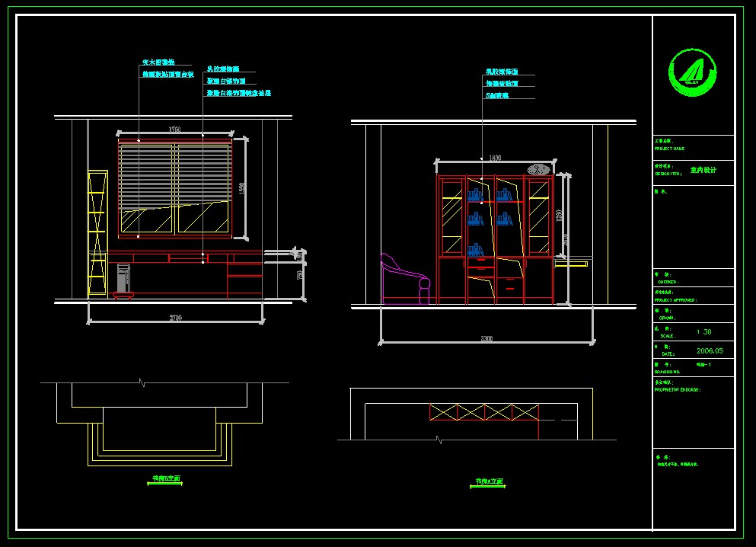Click the 书房B立面 drawing title
The image size is (756, 547).
[166, 478]
